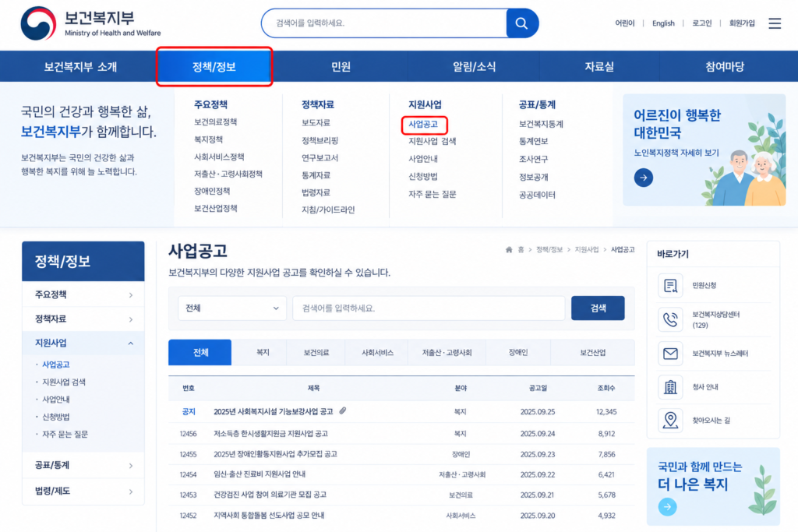798x532 pixels.
Task: Click the arrow button on 노인복지정책 banner
Action: (643, 178)
